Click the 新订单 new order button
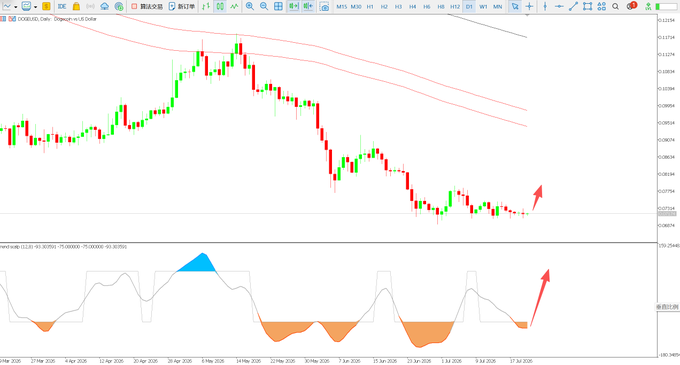Screen dimensions: 680x365 click(x=182, y=6)
